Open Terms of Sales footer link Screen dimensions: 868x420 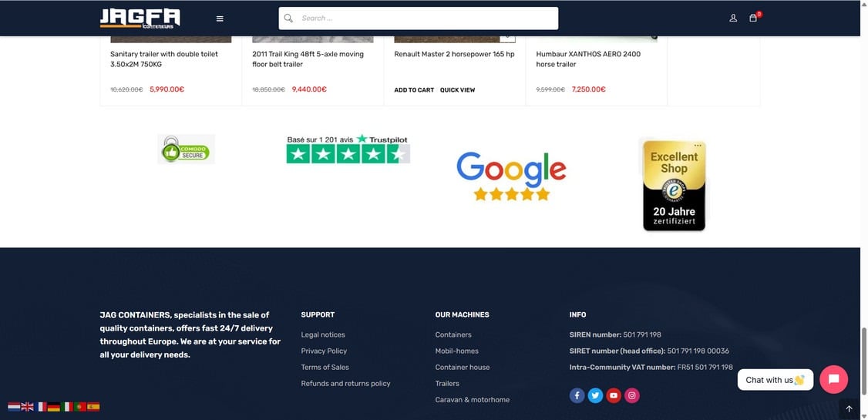[x=325, y=367]
